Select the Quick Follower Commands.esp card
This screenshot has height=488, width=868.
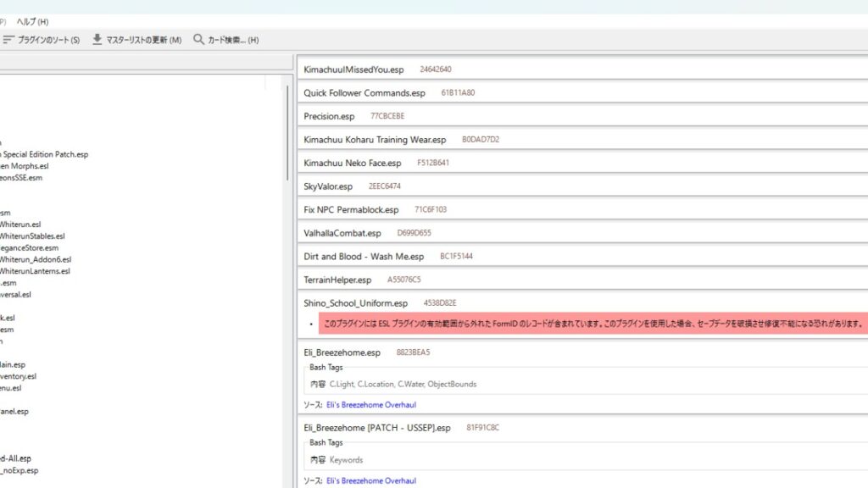point(364,93)
